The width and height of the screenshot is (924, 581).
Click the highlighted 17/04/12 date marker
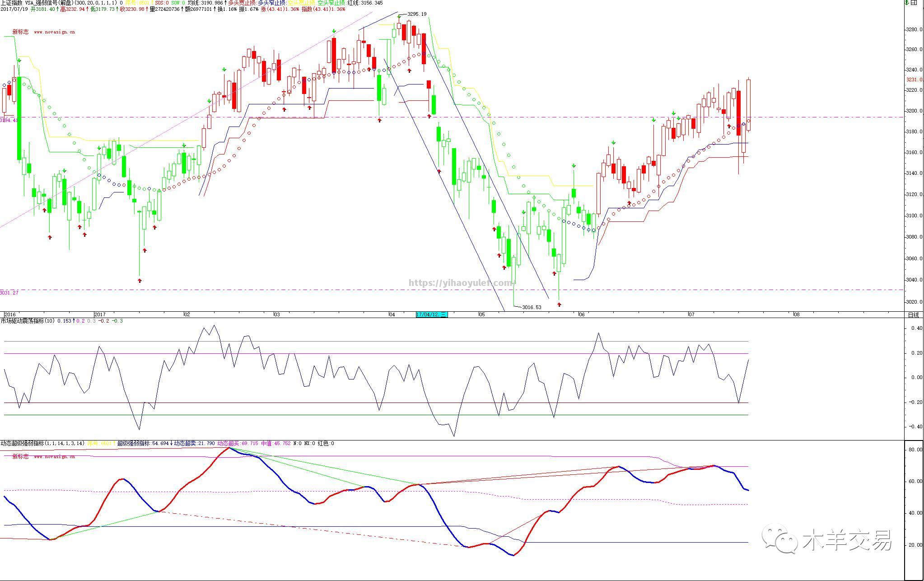coord(431,314)
